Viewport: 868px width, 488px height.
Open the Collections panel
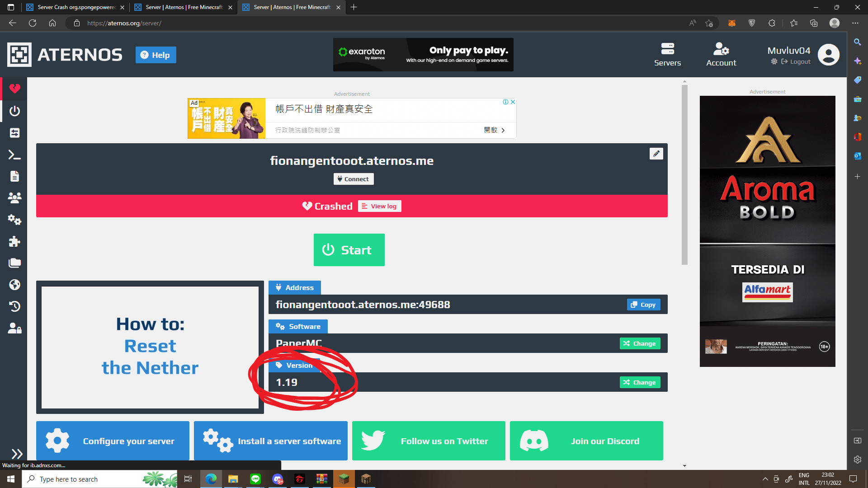pyautogui.click(x=814, y=23)
